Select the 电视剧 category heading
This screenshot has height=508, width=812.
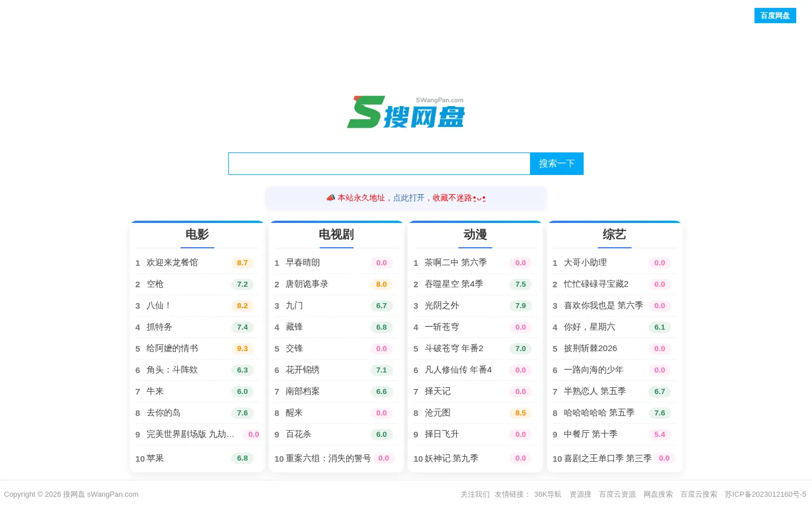pyautogui.click(x=337, y=234)
